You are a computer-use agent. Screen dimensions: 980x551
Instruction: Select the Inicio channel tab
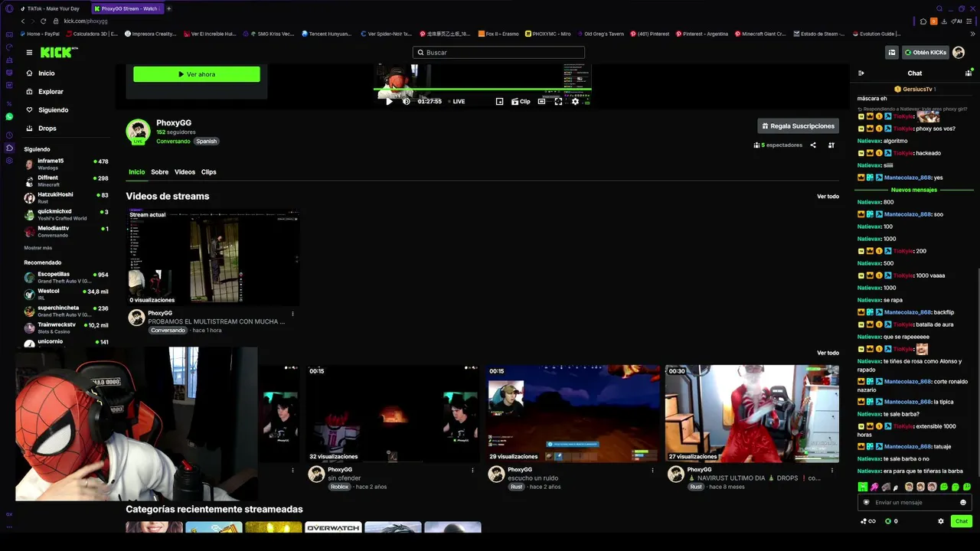tap(136, 172)
